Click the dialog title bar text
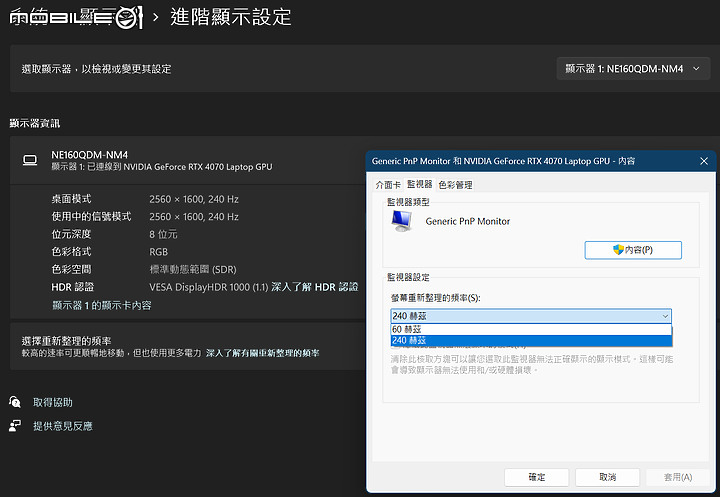This screenshot has width=720, height=497. coord(503,161)
